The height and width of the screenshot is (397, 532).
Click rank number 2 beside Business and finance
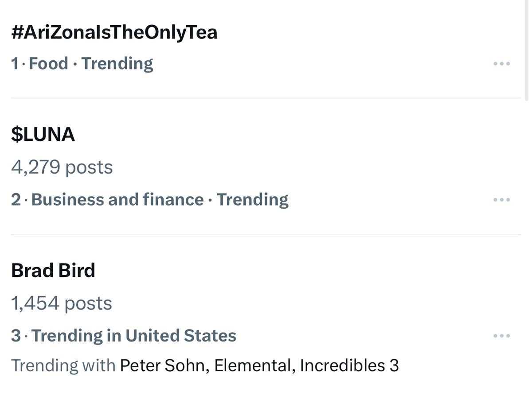pos(16,200)
